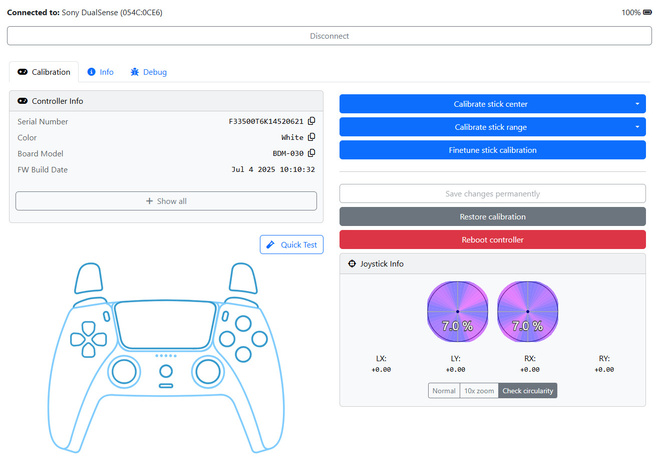
Task: Copy the Board Model BDM-030
Action: [311, 153]
